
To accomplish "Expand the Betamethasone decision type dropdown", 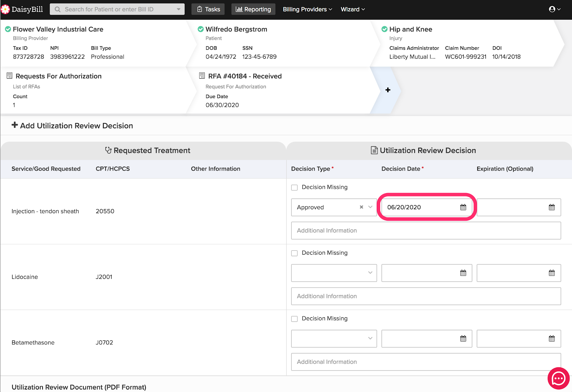I will [x=370, y=338].
